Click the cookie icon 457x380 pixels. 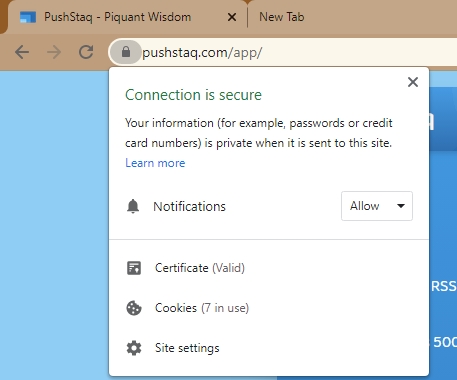coord(134,308)
